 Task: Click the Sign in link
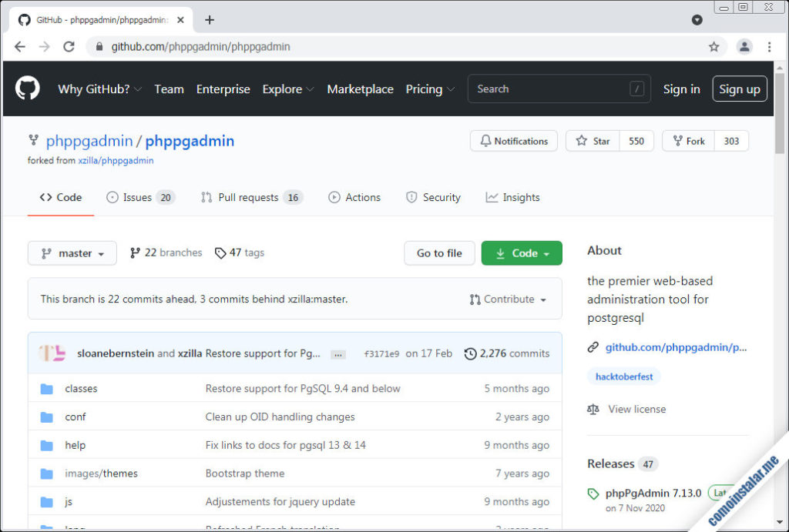pyautogui.click(x=681, y=89)
